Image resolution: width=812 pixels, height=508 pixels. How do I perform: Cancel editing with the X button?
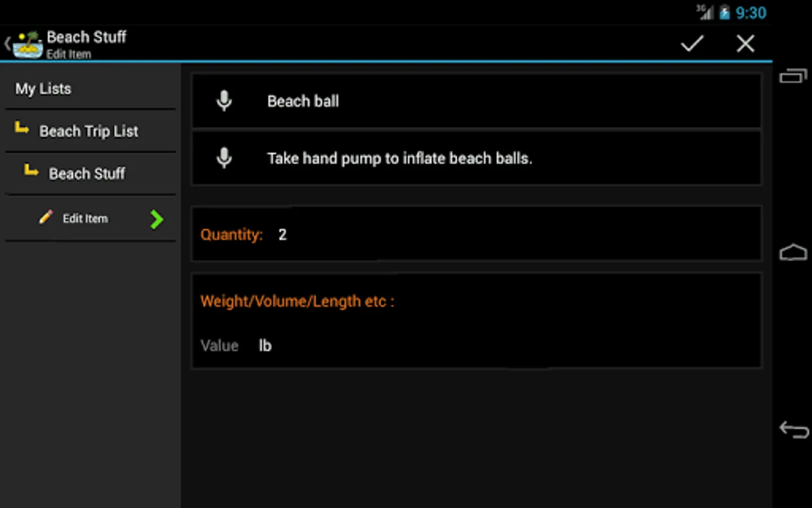[x=745, y=43]
